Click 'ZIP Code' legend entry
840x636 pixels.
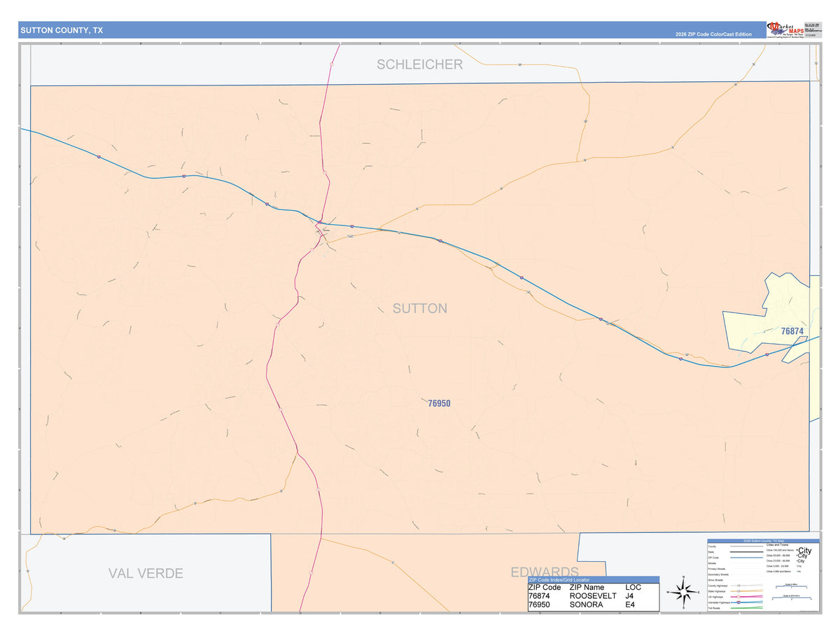(x=713, y=558)
